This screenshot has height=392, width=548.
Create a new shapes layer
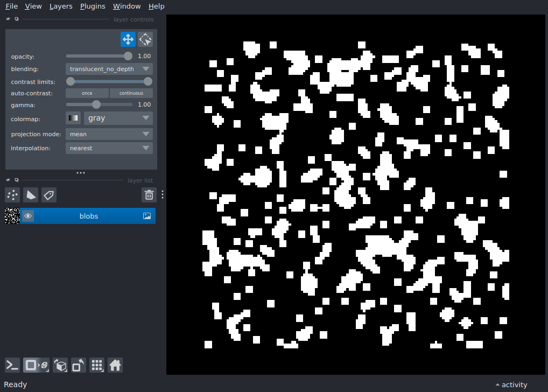[x=31, y=195]
